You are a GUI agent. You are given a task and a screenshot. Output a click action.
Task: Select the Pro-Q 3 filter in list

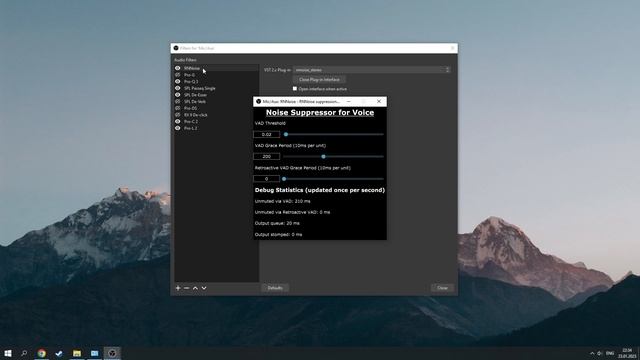tap(217, 81)
